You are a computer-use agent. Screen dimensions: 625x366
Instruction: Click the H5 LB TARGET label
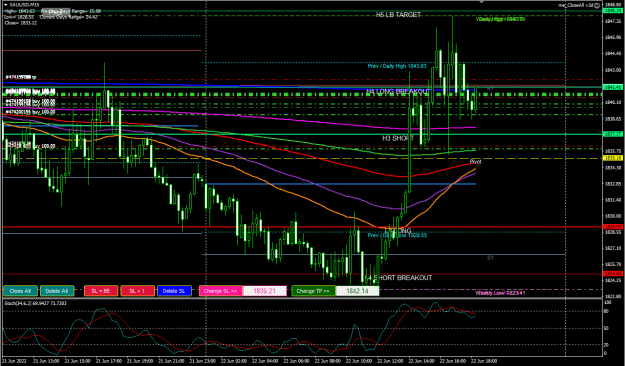398,15
